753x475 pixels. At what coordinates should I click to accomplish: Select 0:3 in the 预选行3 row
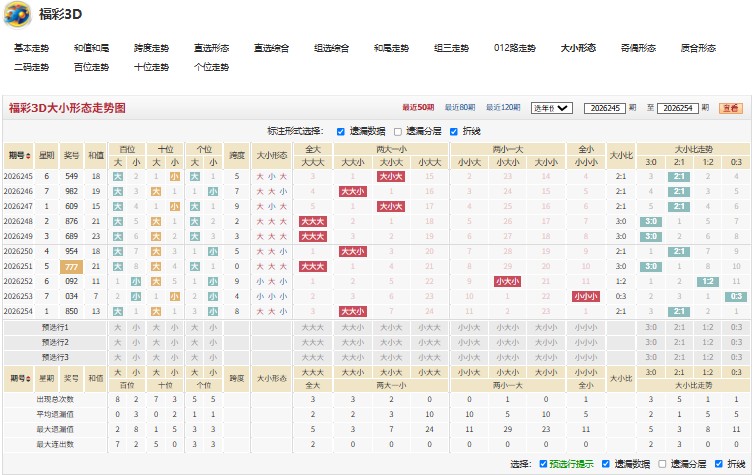pos(736,357)
